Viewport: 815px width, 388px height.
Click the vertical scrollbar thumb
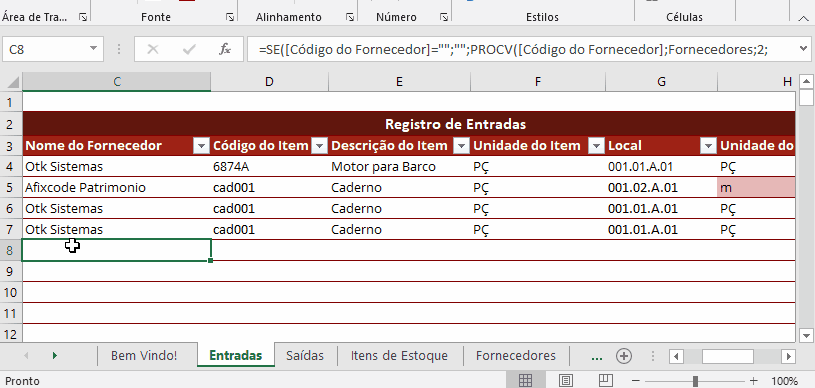click(806, 97)
